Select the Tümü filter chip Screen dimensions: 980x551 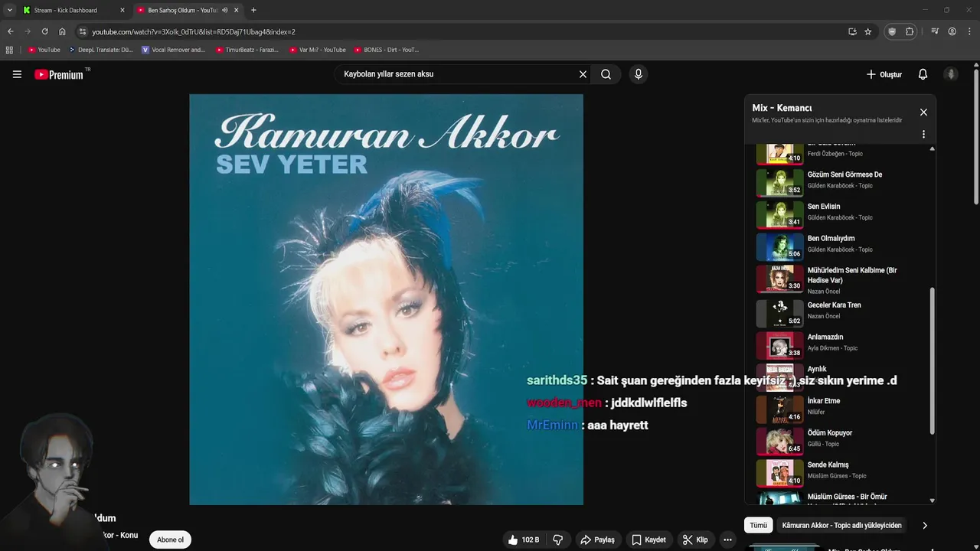click(758, 525)
